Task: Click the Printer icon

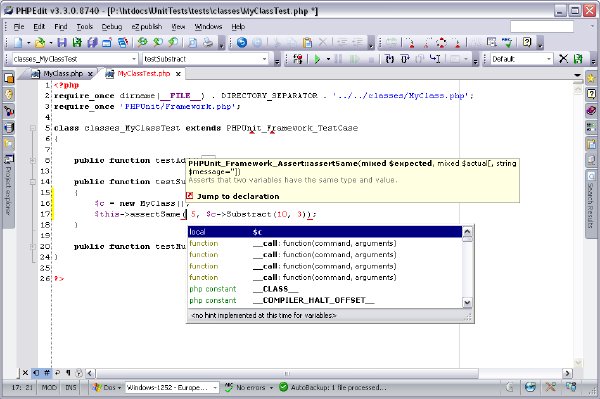Action: tap(208, 42)
